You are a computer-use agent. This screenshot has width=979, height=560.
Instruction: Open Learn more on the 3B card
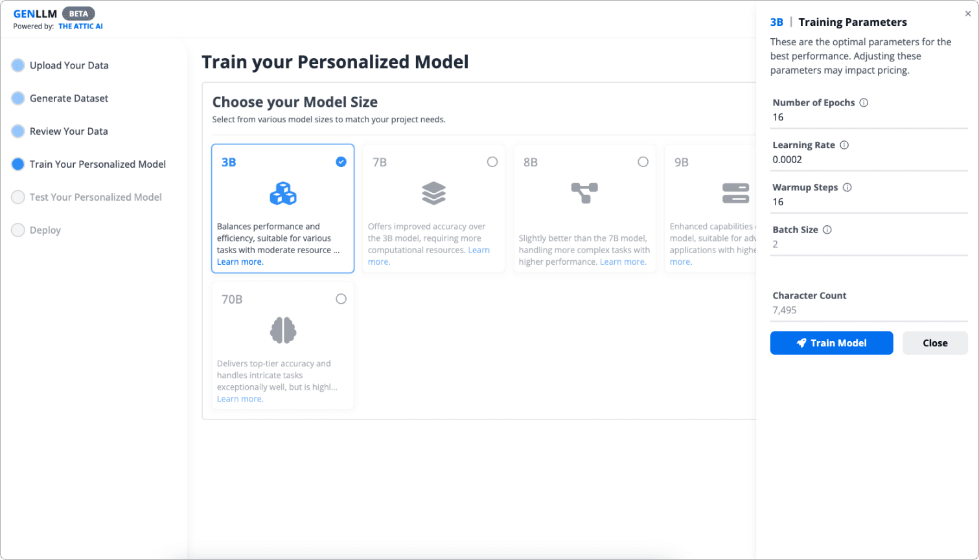coord(240,262)
